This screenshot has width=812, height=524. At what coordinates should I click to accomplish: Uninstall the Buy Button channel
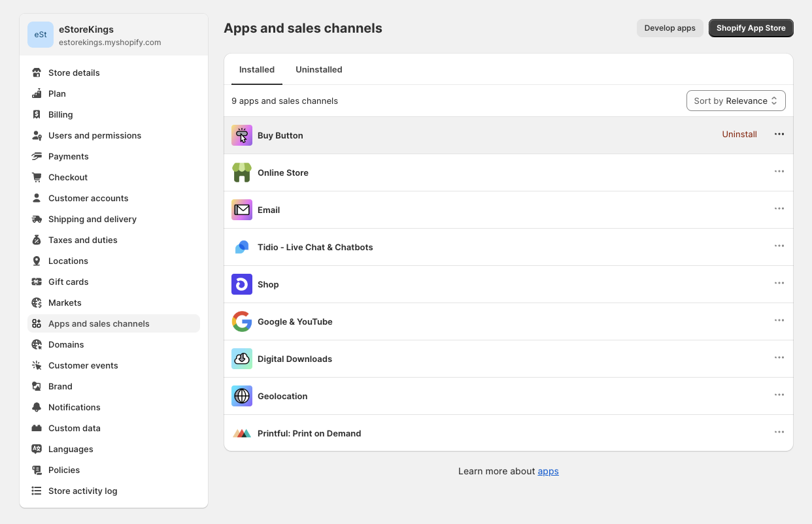[x=739, y=134]
